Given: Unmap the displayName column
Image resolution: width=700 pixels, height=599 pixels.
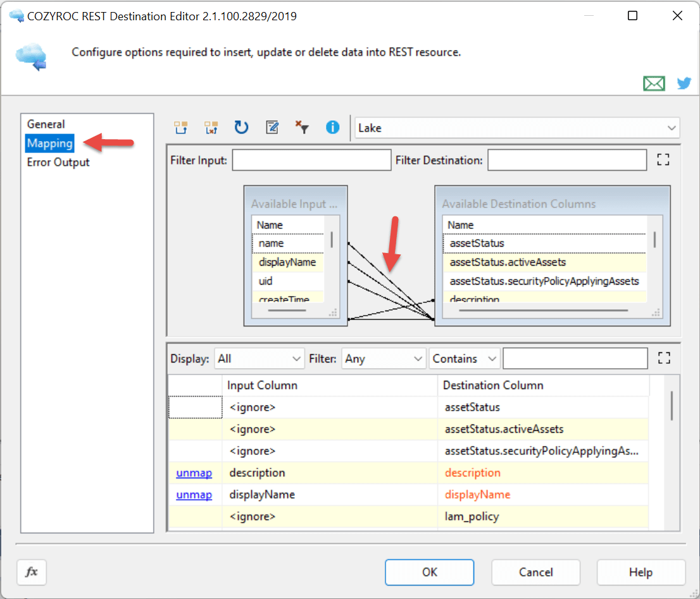Looking at the screenshot, I should click(x=194, y=495).
